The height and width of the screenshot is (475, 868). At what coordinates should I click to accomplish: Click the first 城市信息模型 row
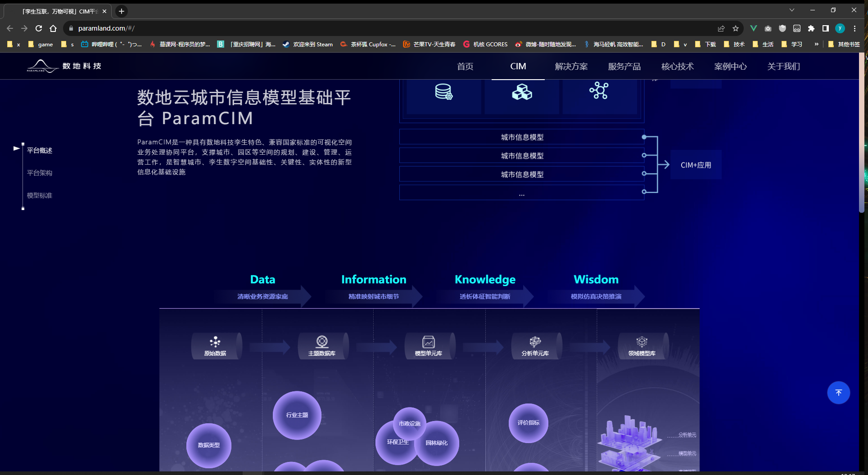coord(522,137)
